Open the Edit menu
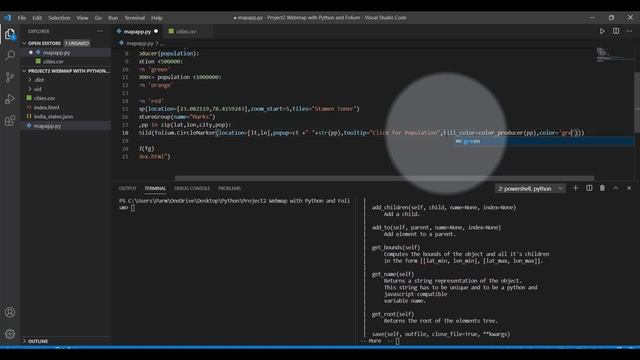This screenshot has width=640, height=360. (37, 18)
